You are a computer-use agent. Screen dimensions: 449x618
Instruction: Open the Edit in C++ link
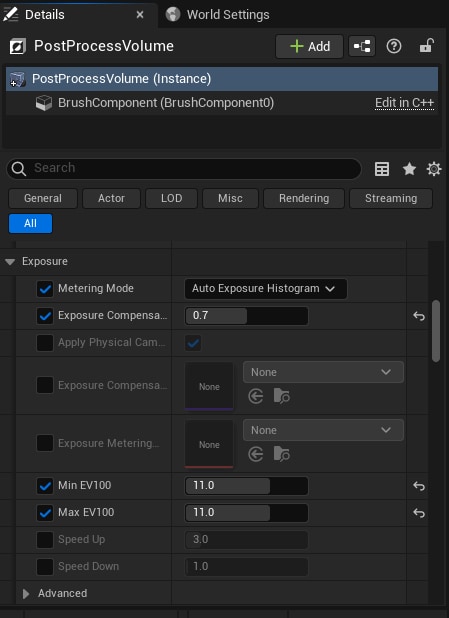pos(404,103)
